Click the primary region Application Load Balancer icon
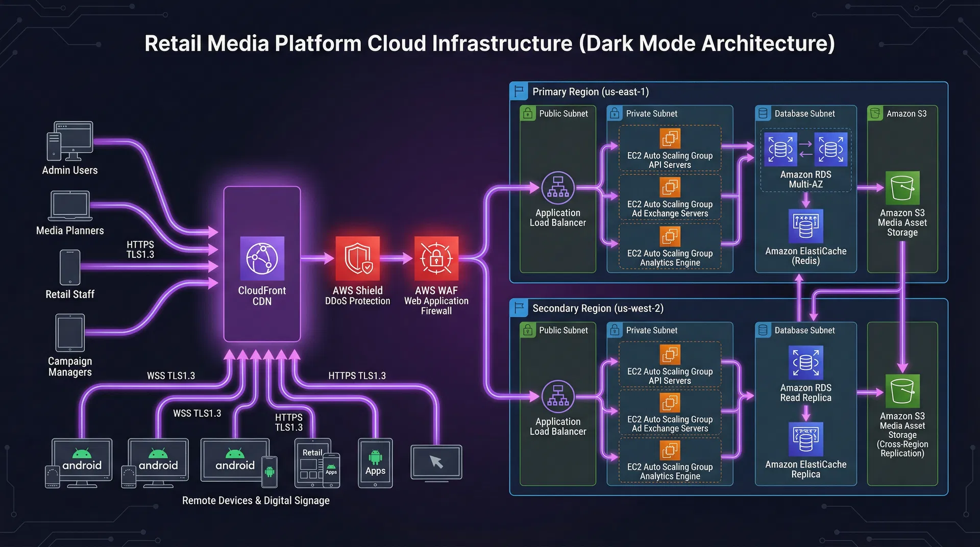This screenshot has height=547, width=980. pyautogui.click(x=558, y=188)
